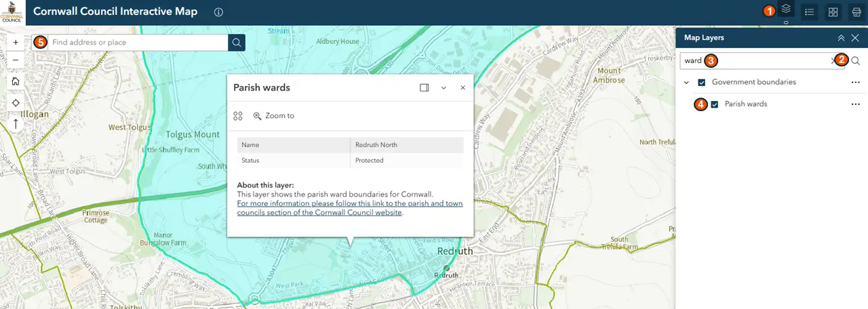
Task: Click Protected status value in popup
Action: [370, 161]
